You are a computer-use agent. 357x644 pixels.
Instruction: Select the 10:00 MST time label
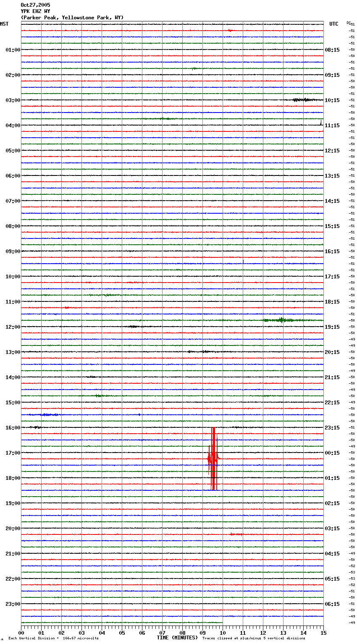pos(13,277)
